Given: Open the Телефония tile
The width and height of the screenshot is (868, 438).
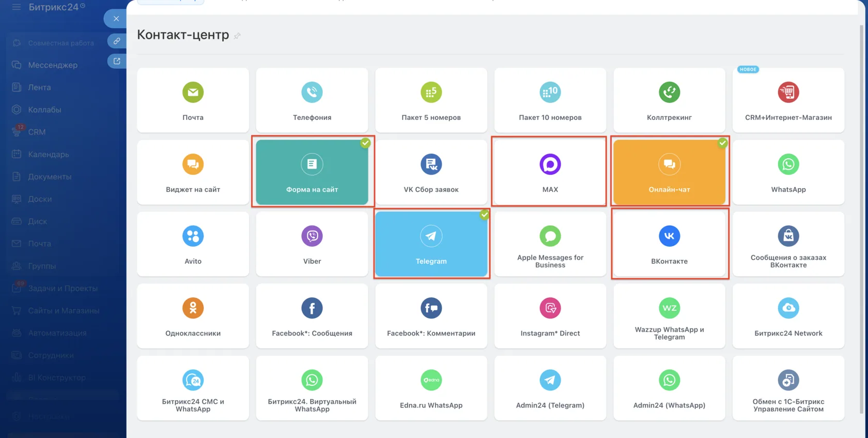Looking at the screenshot, I should point(312,100).
